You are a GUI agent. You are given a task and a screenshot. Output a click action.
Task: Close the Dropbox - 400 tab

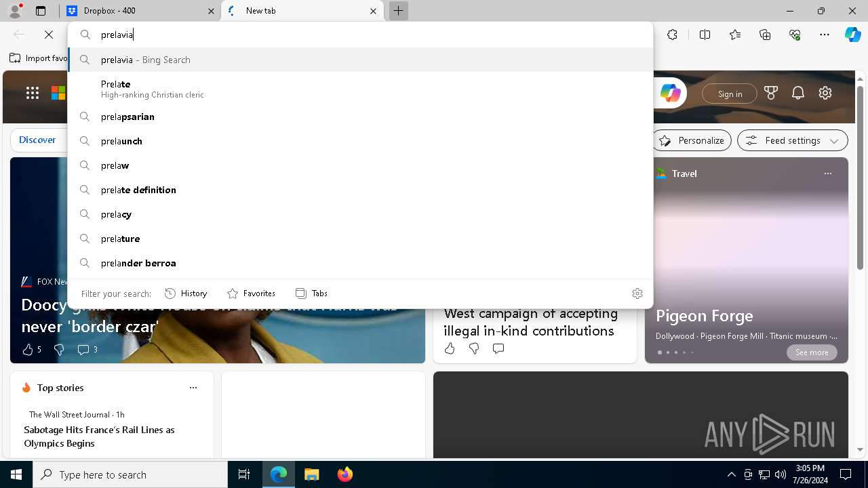pyautogui.click(x=211, y=11)
